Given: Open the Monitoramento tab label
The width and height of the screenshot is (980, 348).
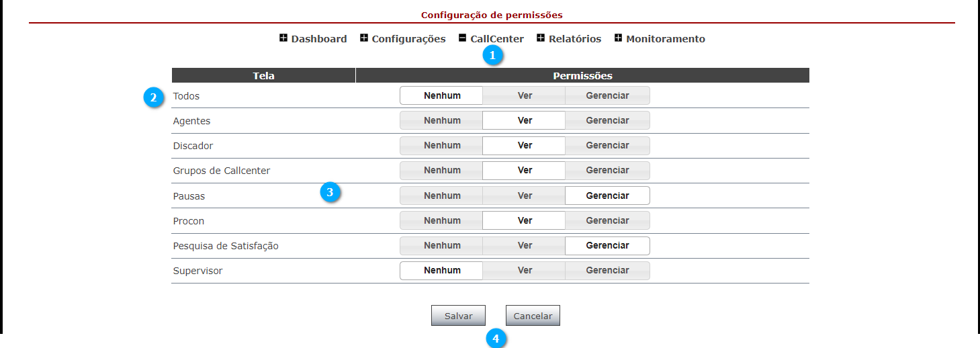Looking at the screenshot, I should pyautogui.click(x=666, y=39).
